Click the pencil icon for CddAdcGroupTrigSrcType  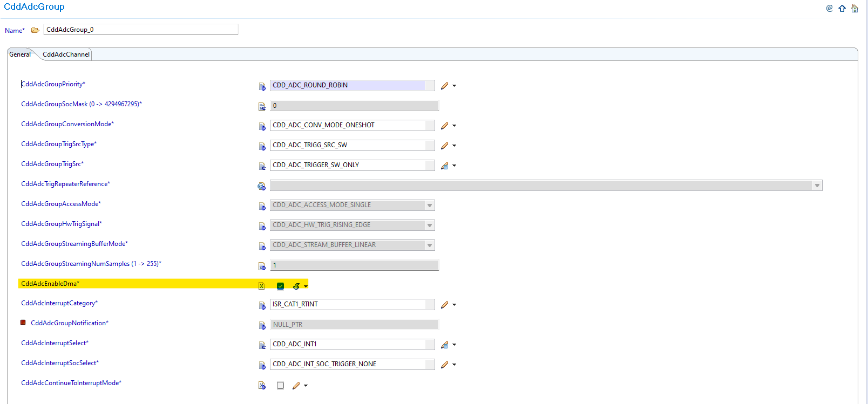(444, 146)
